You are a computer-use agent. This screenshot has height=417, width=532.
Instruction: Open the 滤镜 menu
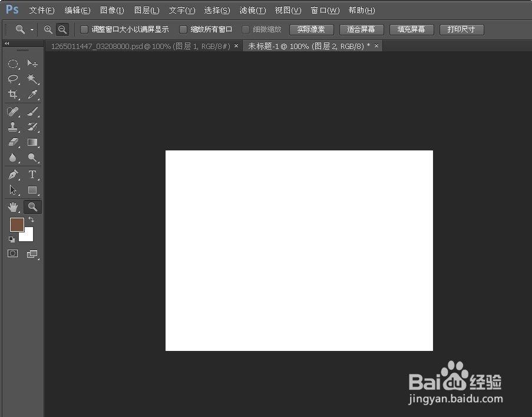pos(252,10)
